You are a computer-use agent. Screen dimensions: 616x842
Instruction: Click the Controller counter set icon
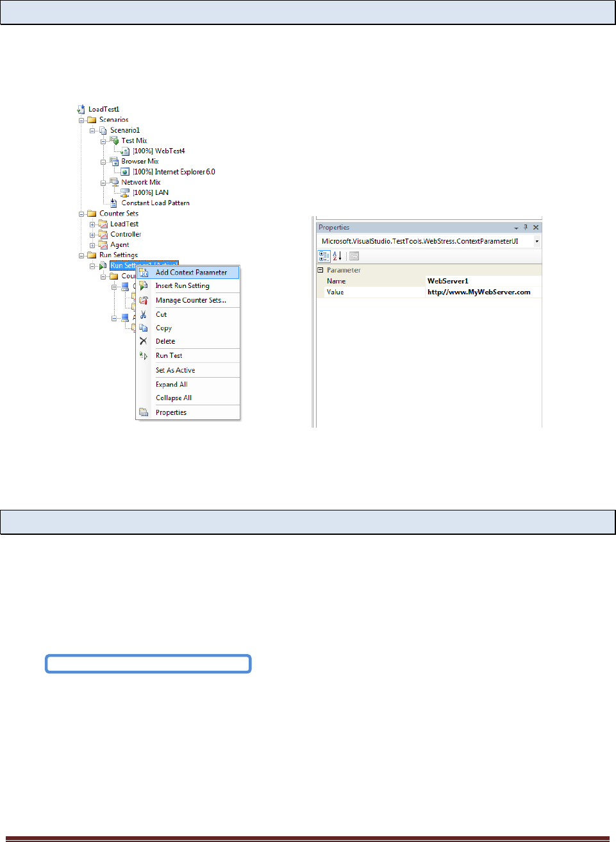103,234
